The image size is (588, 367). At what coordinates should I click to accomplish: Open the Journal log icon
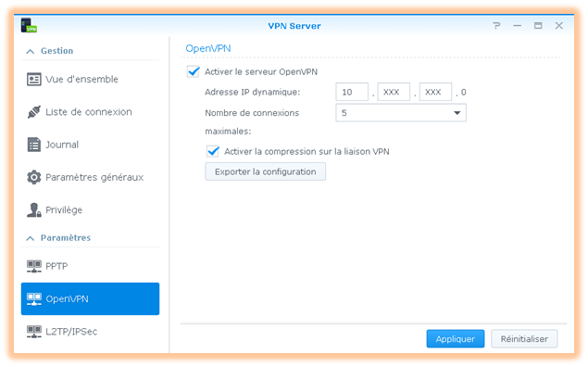tap(33, 145)
